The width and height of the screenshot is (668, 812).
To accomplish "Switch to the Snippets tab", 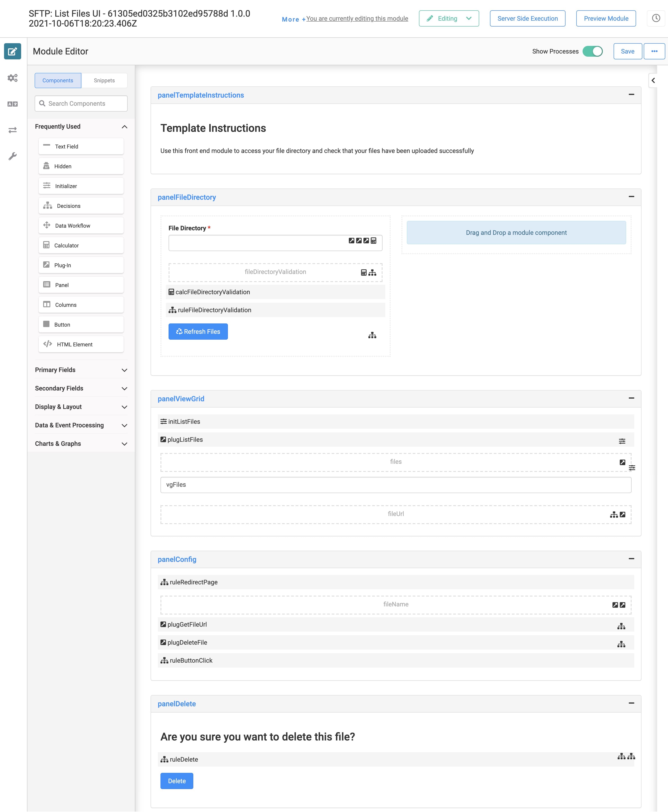I will pos(104,81).
